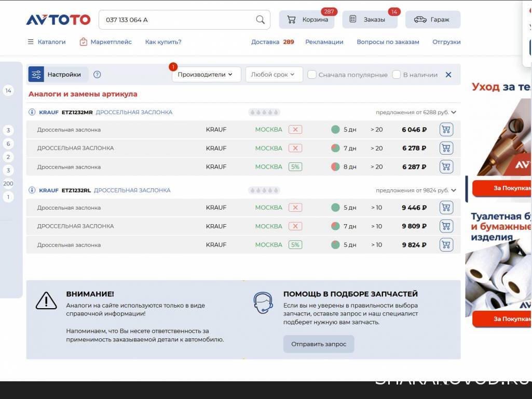Add the 6 046 ₽ KRAUF item to cart
Screen dimensions: 532x399
tap(446, 130)
